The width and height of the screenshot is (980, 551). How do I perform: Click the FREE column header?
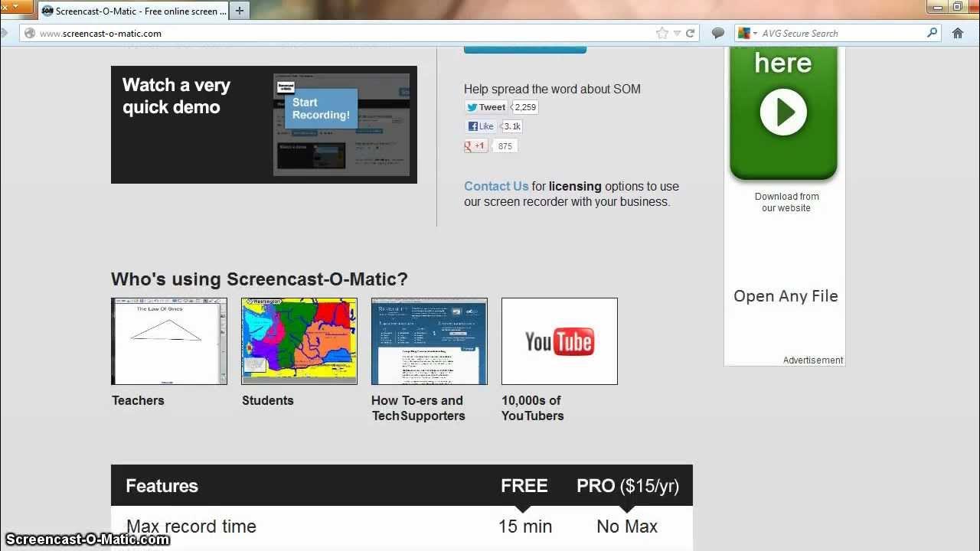tap(524, 486)
